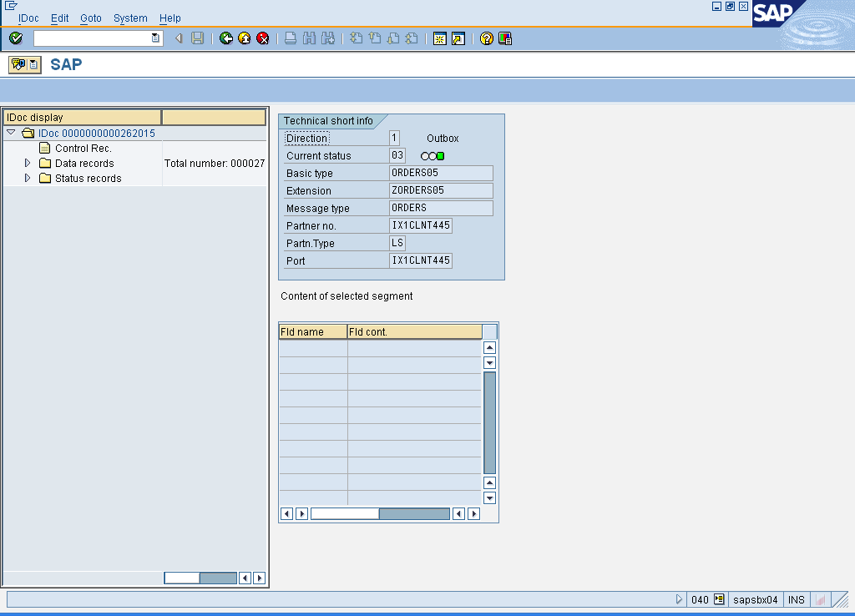The width and height of the screenshot is (855, 616).
Task: Toggle the INS insert mode in status bar
Action: (796, 599)
